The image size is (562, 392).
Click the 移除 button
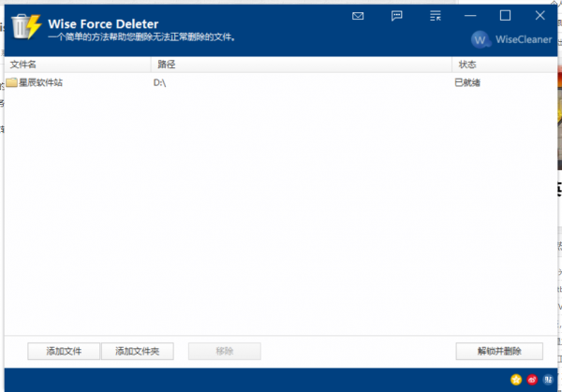[225, 351]
